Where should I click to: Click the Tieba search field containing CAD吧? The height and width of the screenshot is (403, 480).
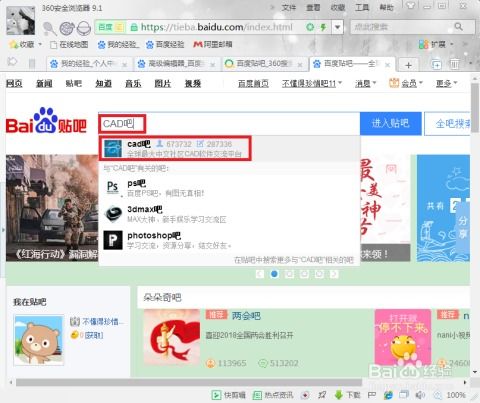tap(229, 124)
